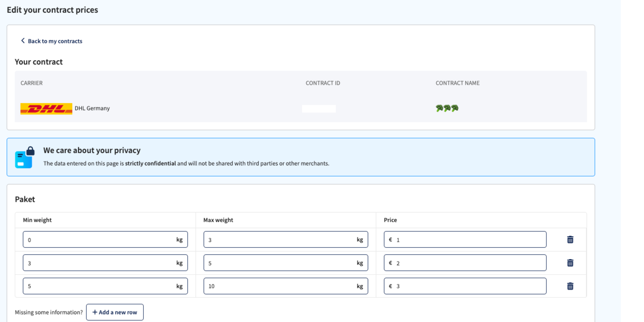Screen dimensions: 644x322
Task: Edit the €1 price field
Action: (465, 240)
